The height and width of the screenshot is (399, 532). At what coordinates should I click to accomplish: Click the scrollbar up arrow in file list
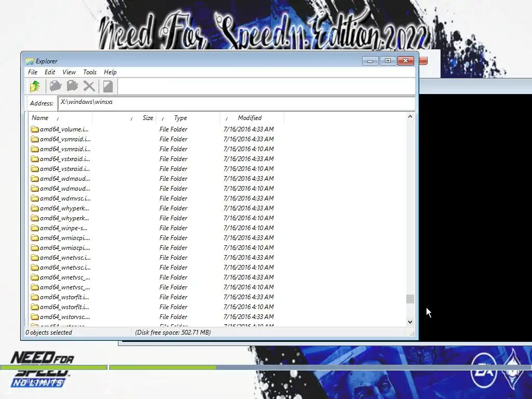(410, 116)
